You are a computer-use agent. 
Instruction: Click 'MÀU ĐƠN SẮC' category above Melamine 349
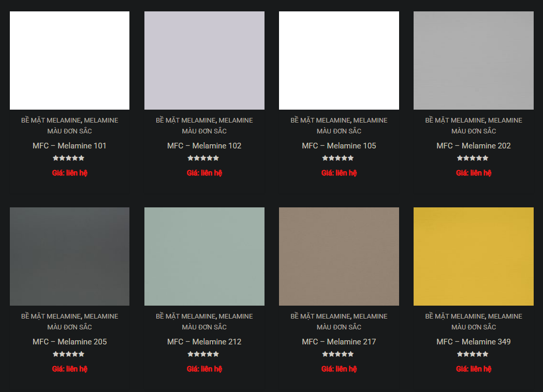pyautogui.click(x=473, y=327)
